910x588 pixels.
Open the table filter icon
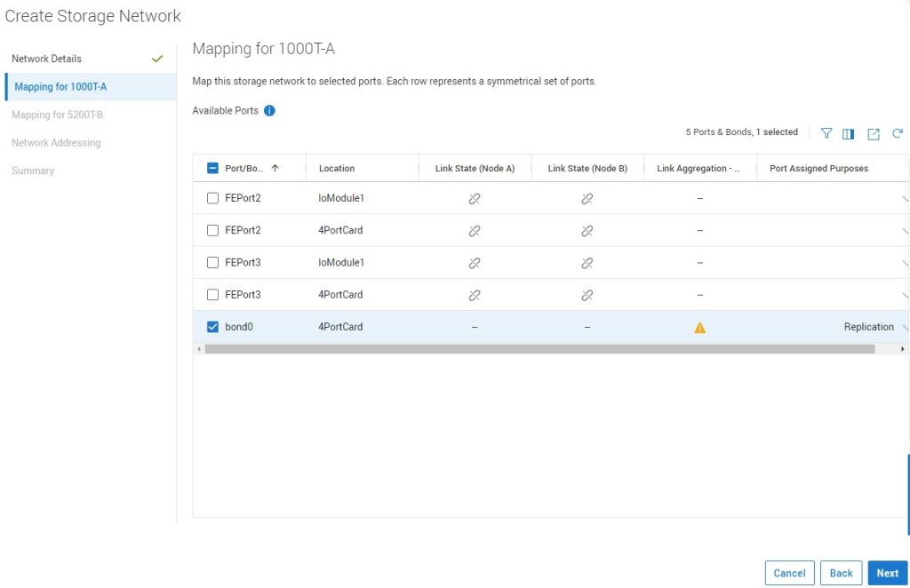coord(826,133)
